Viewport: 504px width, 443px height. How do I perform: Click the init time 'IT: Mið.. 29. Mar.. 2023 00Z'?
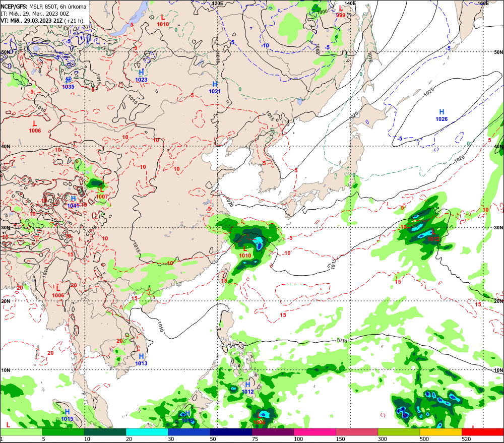(35, 14)
